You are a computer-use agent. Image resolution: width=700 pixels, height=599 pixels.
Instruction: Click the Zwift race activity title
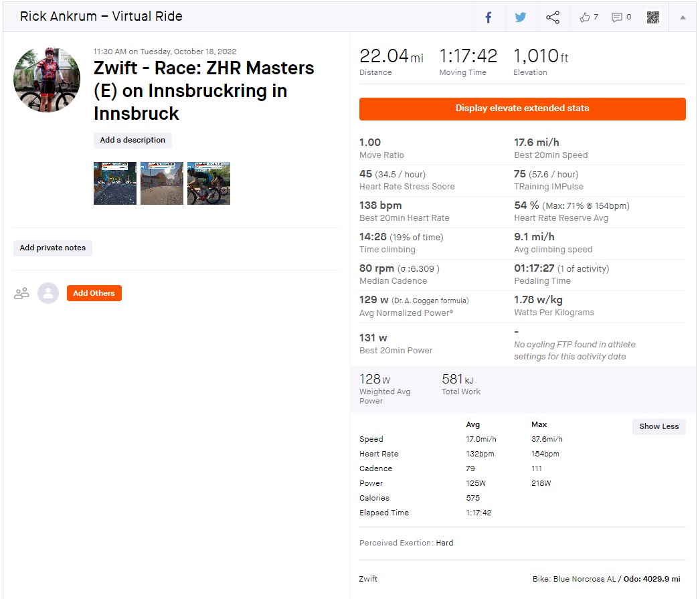(204, 90)
